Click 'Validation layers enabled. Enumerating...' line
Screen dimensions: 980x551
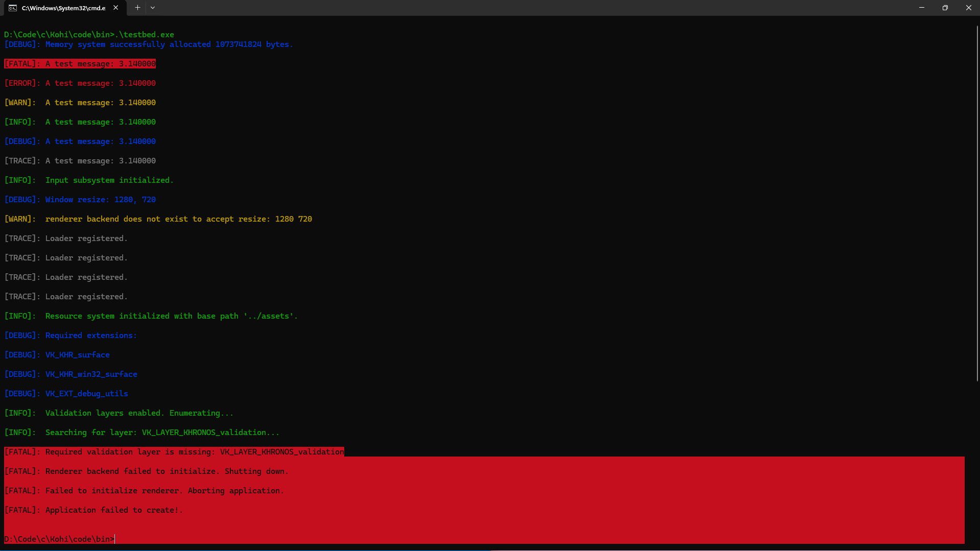[x=119, y=413]
